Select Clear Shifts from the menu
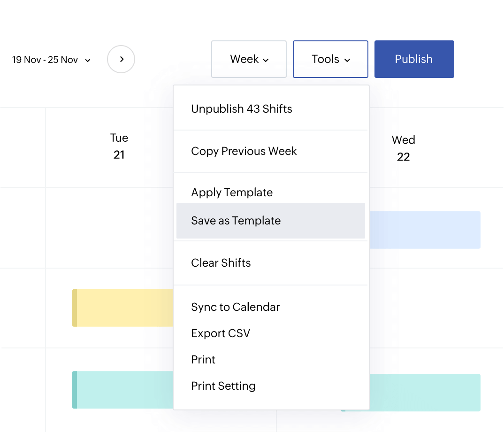 (221, 263)
